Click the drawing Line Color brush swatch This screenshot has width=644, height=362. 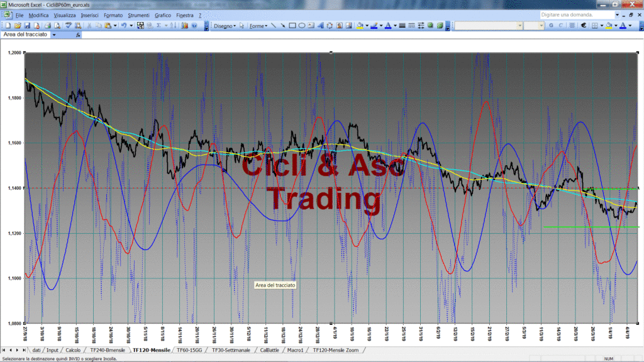[x=374, y=25]
